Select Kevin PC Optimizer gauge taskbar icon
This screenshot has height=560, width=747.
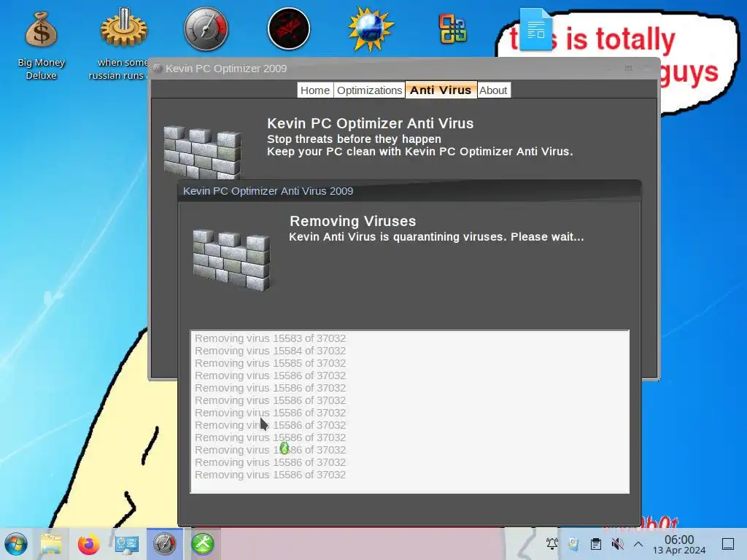tap(164, 544)
